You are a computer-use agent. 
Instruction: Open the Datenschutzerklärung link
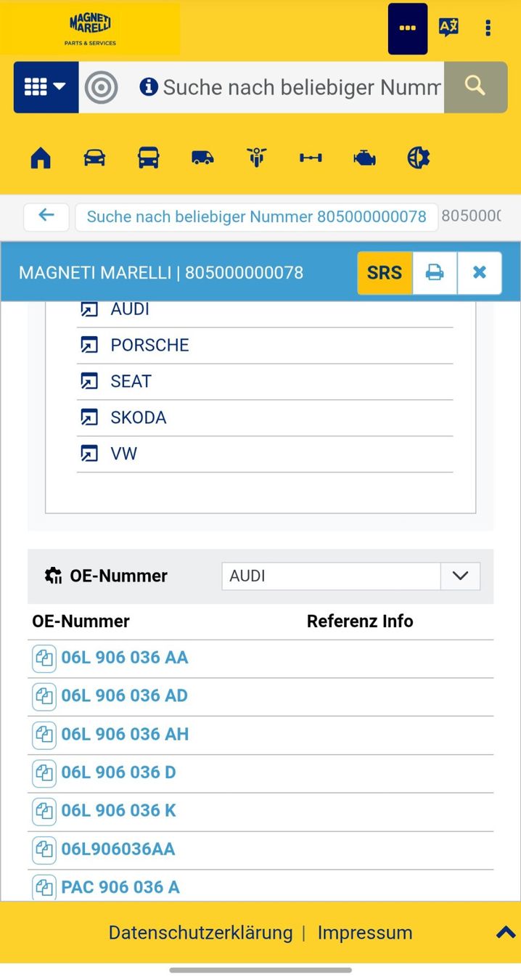click(201, 933)
